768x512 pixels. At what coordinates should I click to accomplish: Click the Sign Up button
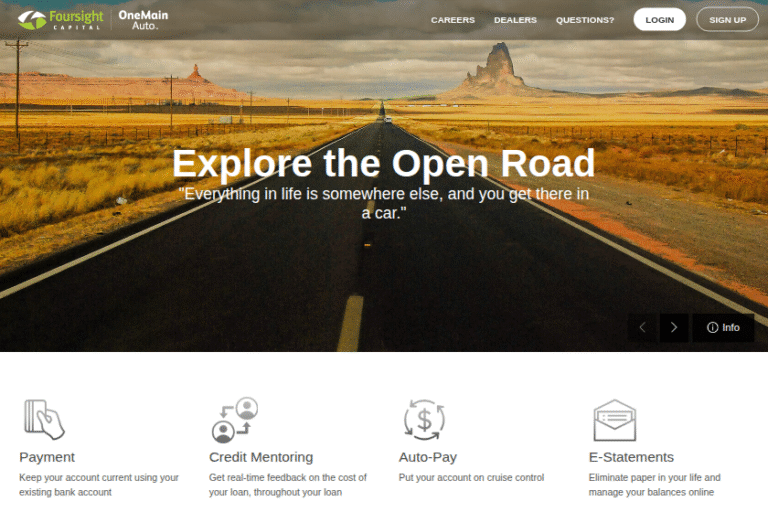(x=727, y=20)
